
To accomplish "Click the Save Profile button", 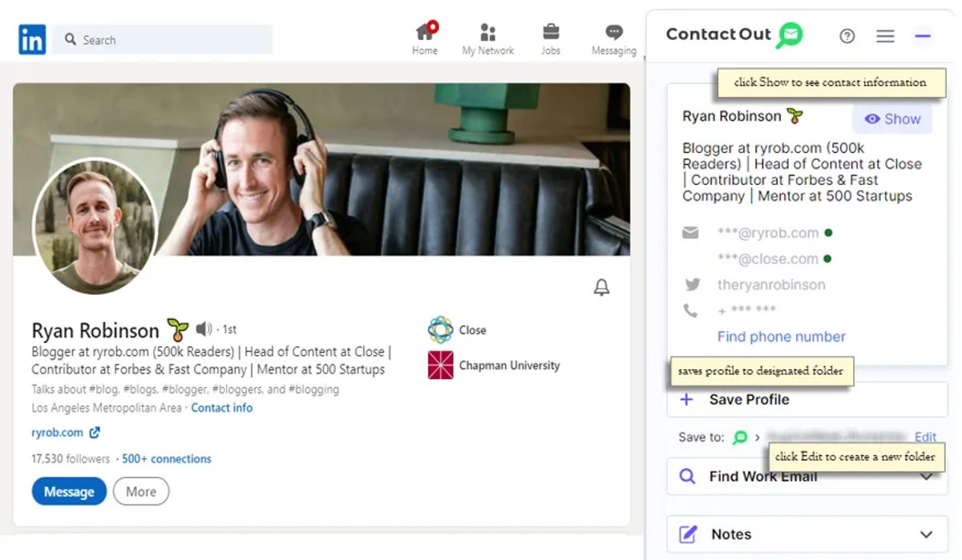I will (x=807, y=400).
